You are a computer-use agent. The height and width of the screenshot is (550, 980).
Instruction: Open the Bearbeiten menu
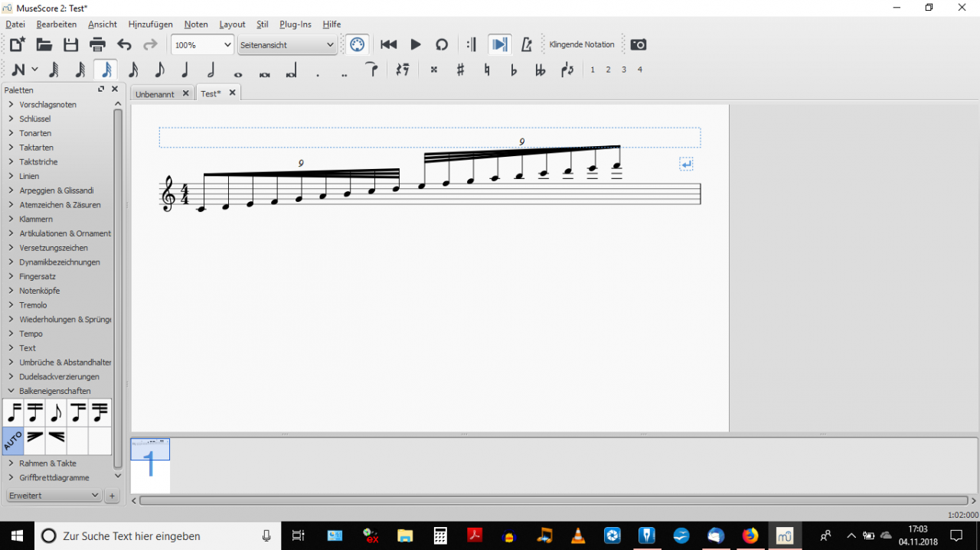tap(57, 24)
